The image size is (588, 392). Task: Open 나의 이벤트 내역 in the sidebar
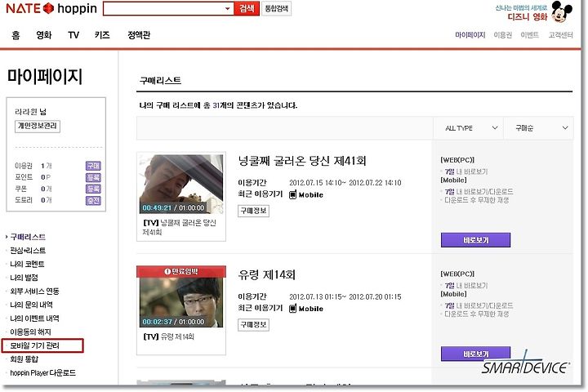pos(34,318)
